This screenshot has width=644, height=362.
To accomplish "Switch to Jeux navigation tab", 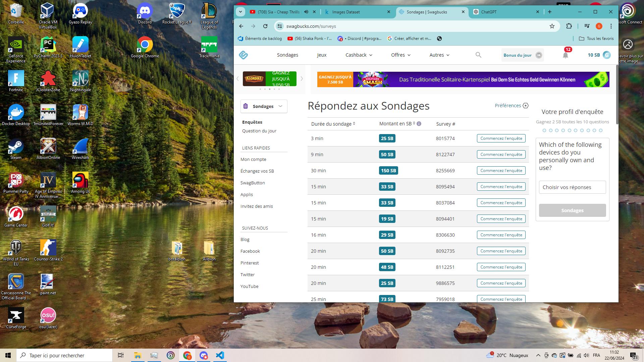I will 322,55.
